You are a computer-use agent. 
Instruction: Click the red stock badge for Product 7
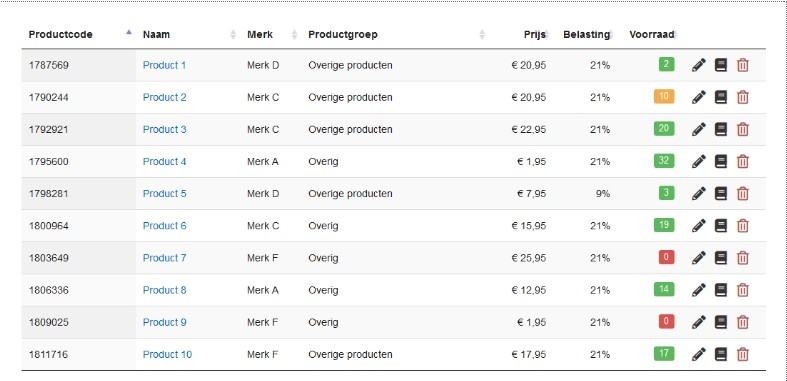667,258
